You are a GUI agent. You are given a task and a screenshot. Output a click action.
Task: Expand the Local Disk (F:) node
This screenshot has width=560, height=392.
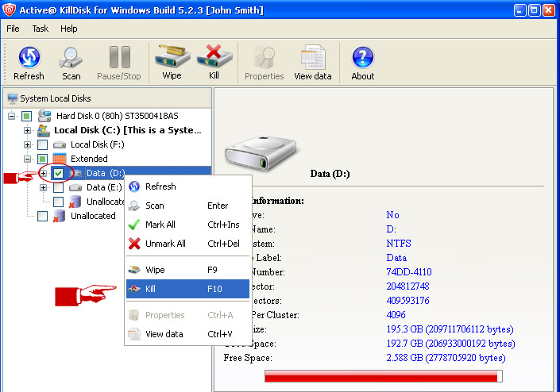pyautogui.click(x=27, y=144)
